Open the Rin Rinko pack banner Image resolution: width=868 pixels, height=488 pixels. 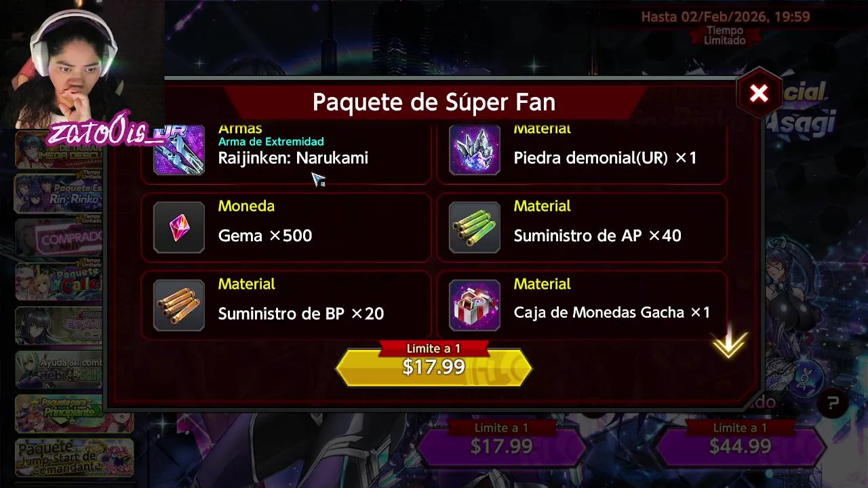[x=59, y=193]
